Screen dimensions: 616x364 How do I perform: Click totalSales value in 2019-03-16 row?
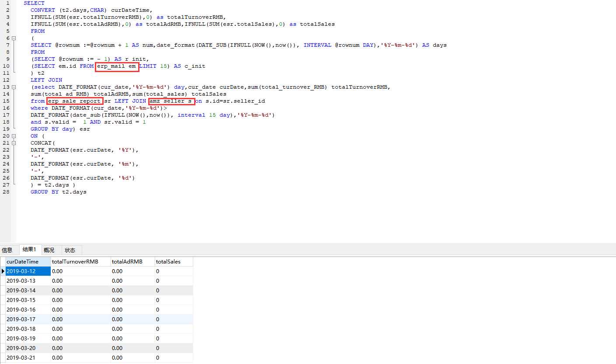174,310
